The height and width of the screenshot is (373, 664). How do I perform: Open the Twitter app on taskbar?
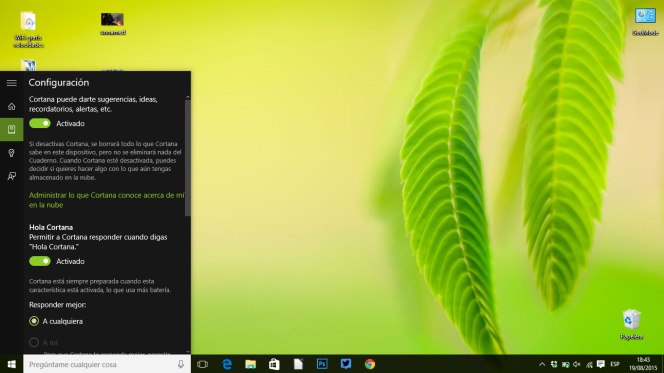tap(346, 364)
